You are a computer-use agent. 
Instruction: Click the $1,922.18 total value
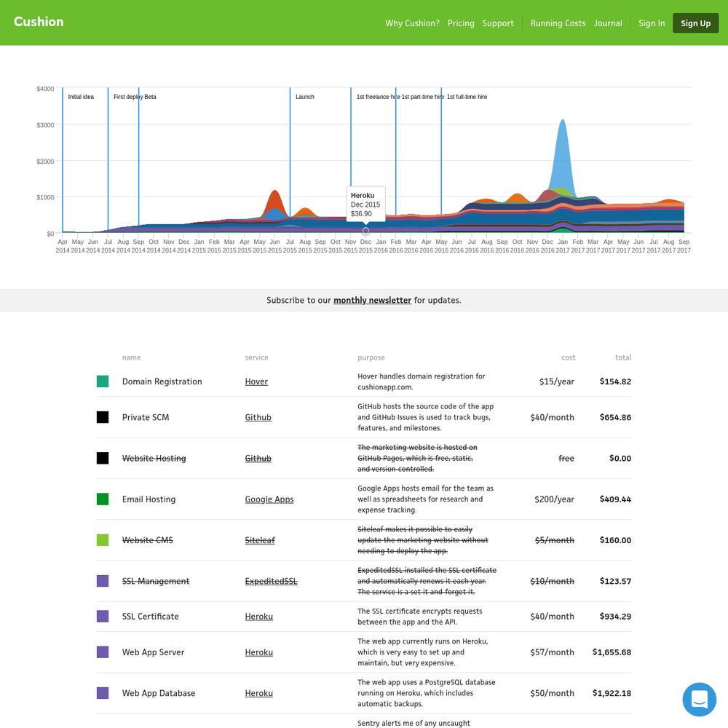tap(612, 693)
